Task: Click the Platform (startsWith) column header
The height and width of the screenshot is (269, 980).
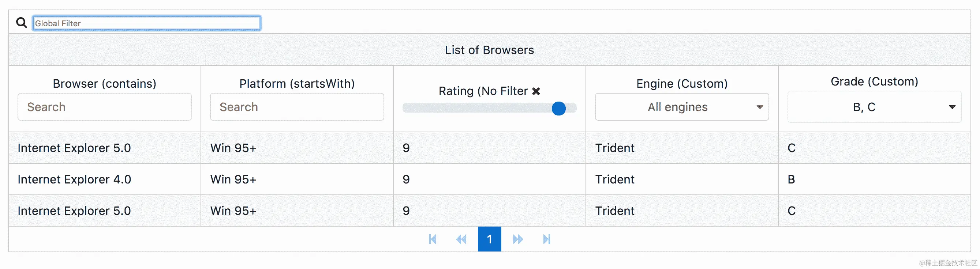Action: [297, 84]
